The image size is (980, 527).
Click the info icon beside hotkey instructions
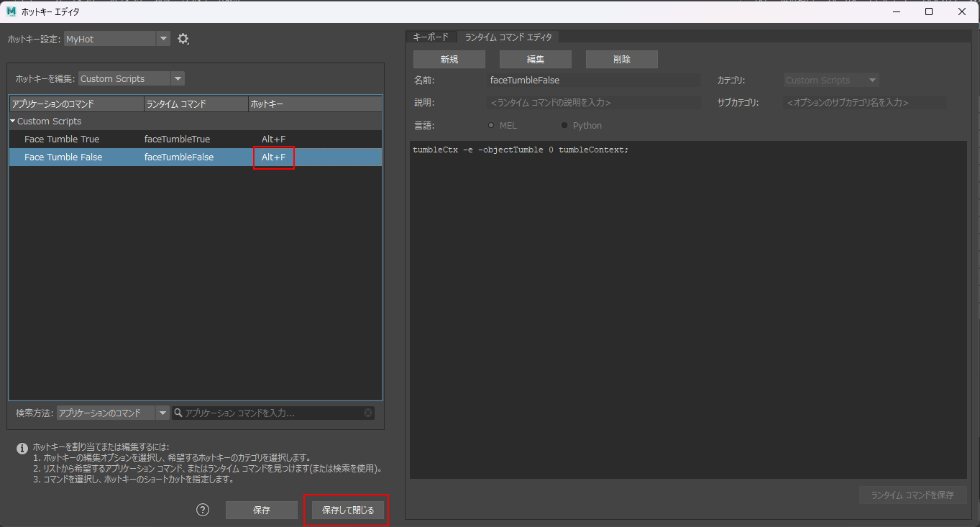pyautogui.click(x=22, y=448)
